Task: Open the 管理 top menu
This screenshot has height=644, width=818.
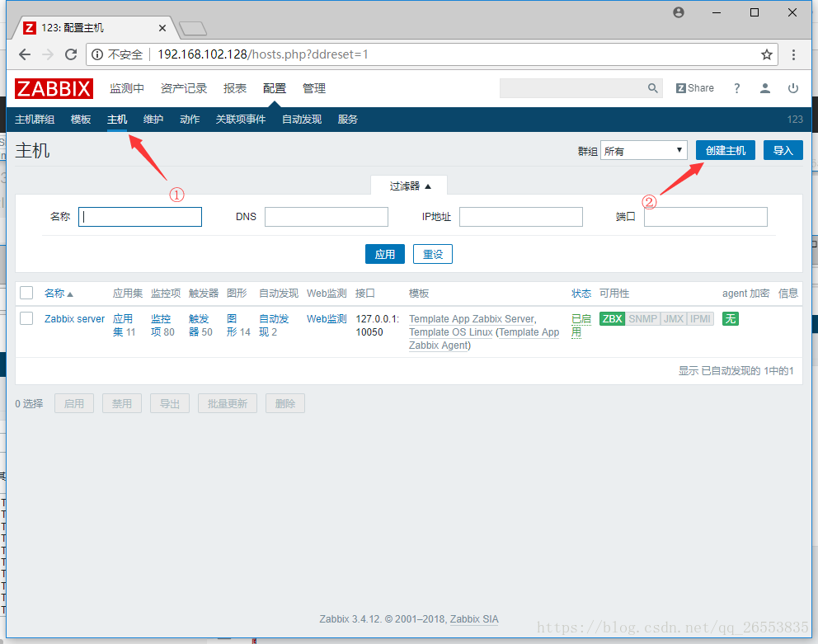Action: coord(314,88)
